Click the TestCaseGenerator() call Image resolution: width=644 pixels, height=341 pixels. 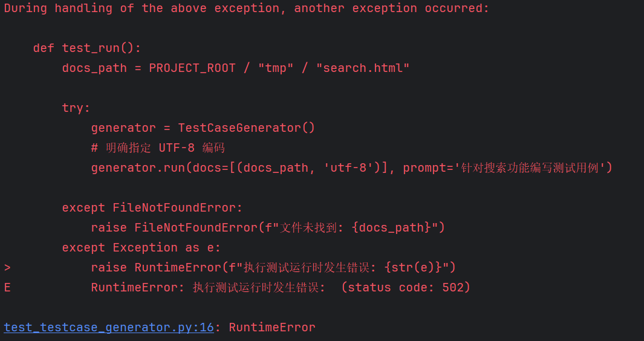tap(247, 128)
